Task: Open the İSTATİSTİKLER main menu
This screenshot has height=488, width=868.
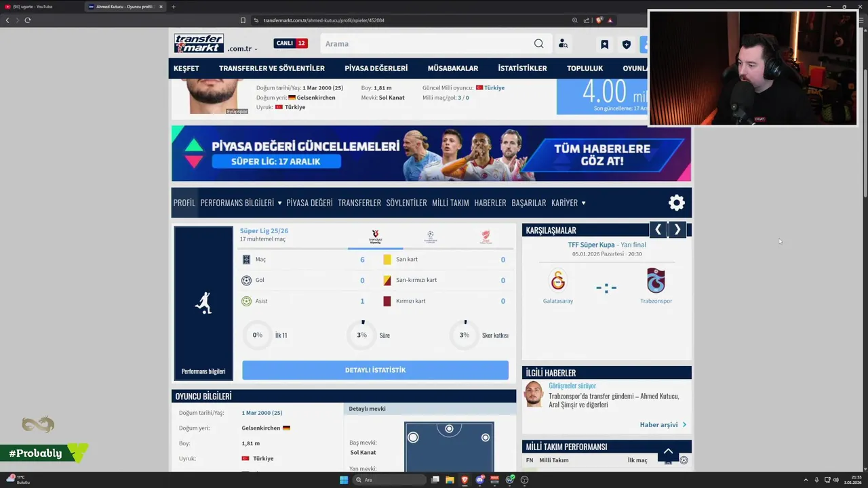Action: click(522, 68)
